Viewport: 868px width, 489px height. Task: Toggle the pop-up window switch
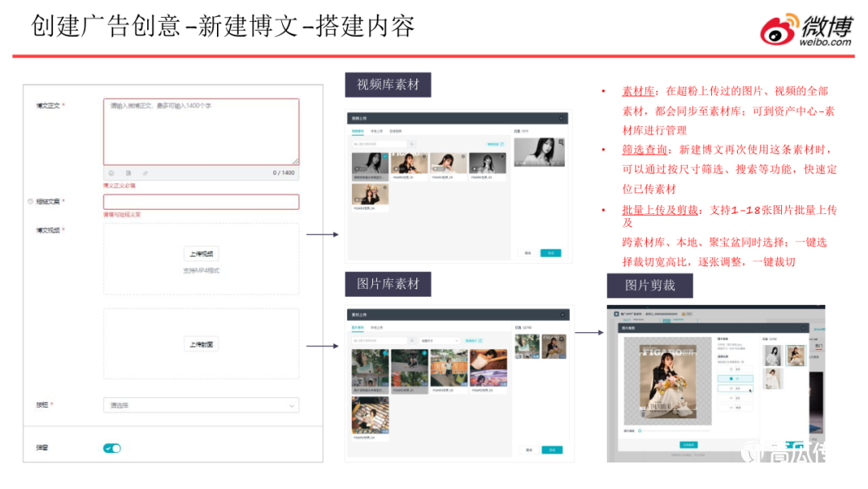pos(112,448)
